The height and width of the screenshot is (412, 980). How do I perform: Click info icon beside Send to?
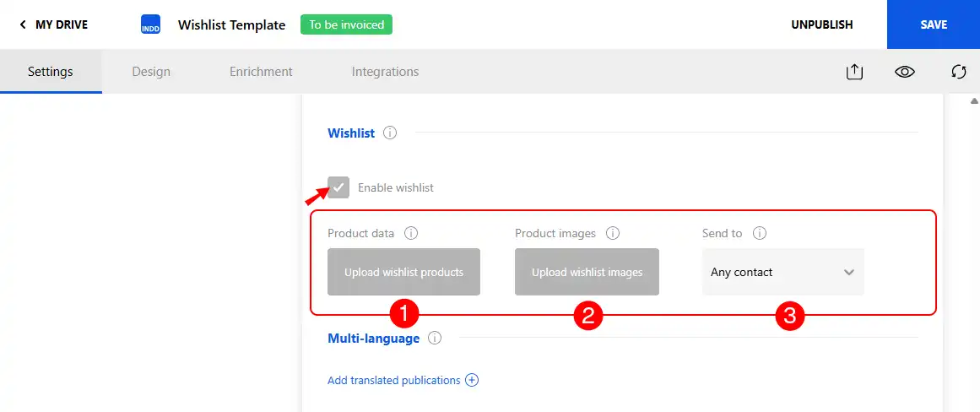click(x=760, y=233)
